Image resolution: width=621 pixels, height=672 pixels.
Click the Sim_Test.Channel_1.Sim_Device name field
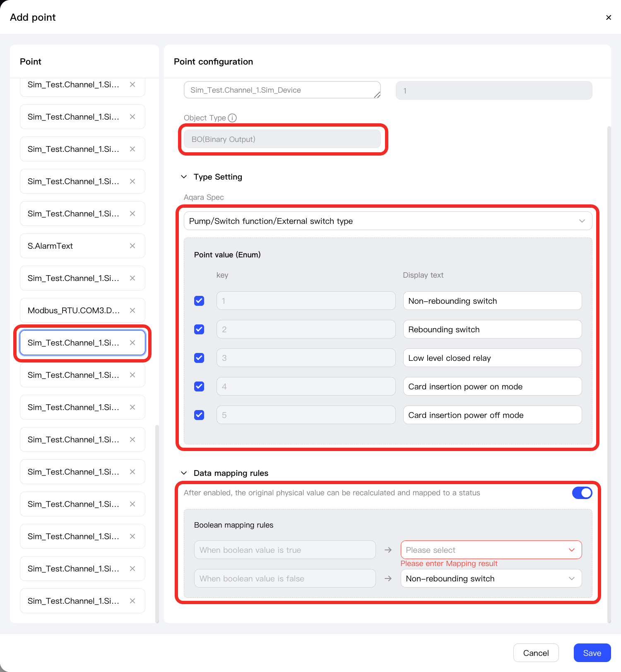click(282, 90)
